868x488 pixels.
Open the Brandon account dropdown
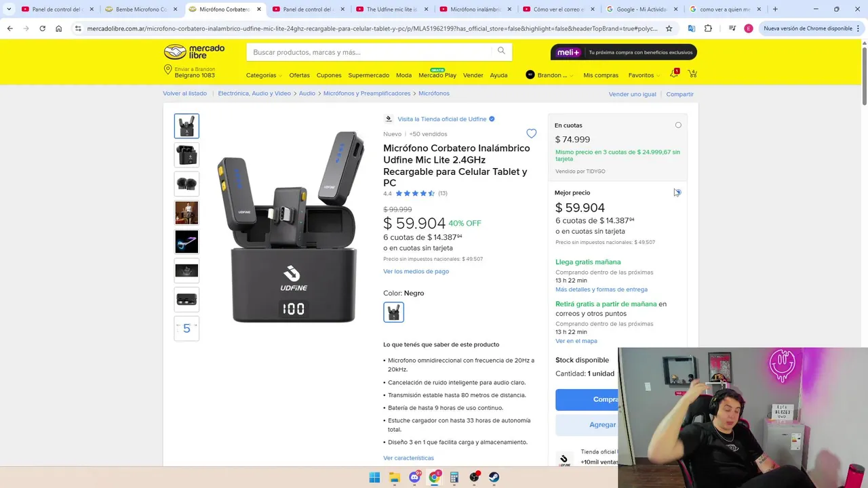[549, 75]
